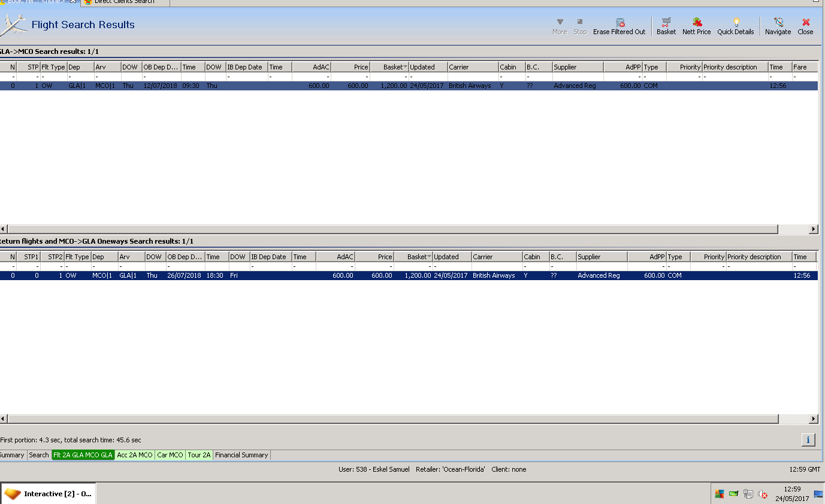Click 'Advanced Reg' in the 26/07/2018 row

(x=602, y=275)
